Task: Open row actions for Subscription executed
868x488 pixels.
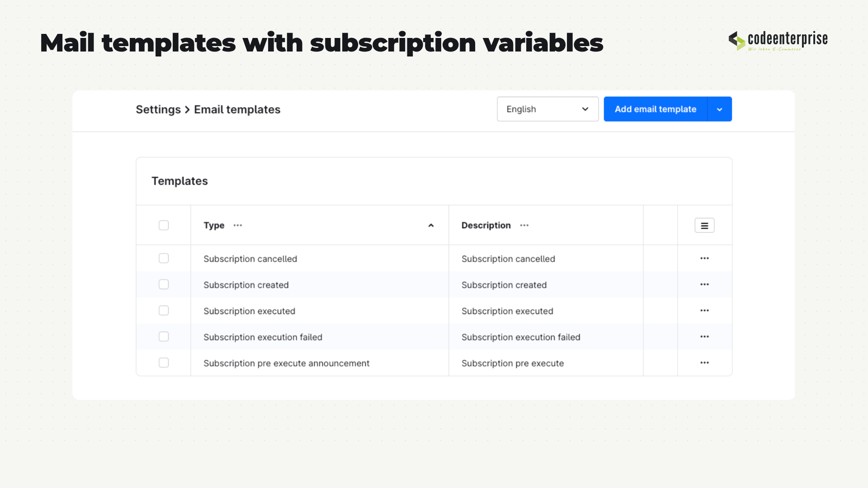Action: (x=704, y=311)
